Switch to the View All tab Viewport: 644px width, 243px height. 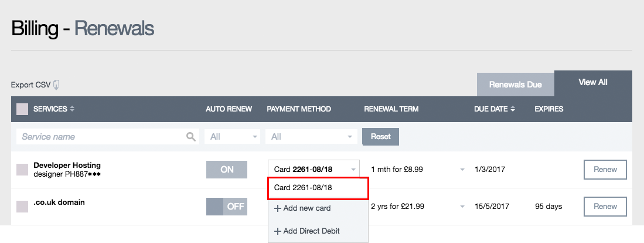pos(592,83)
